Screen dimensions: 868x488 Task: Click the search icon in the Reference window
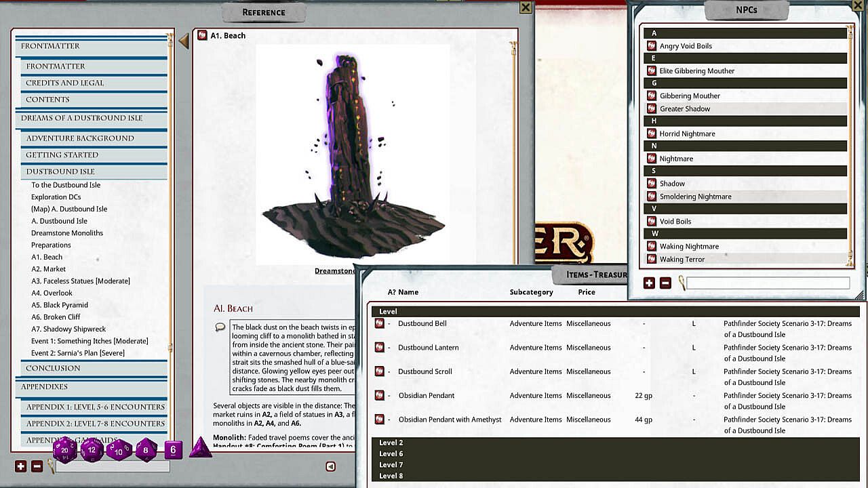point(51,466)
